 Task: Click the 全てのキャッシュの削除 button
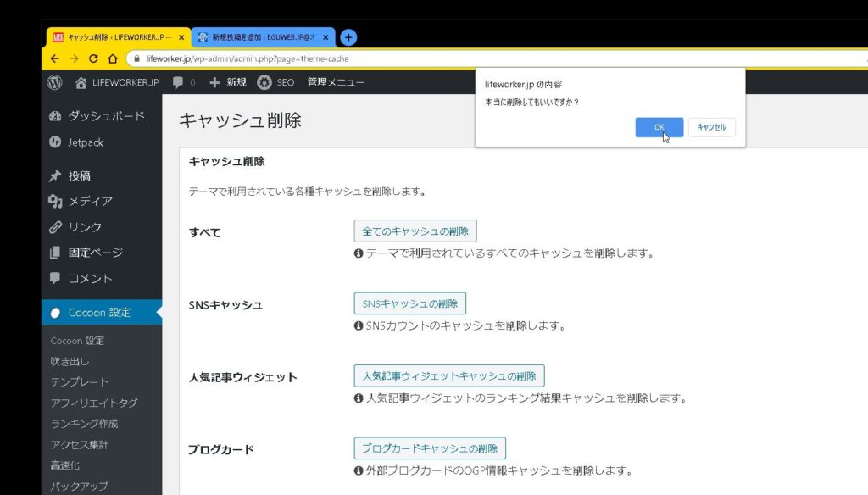415,231
